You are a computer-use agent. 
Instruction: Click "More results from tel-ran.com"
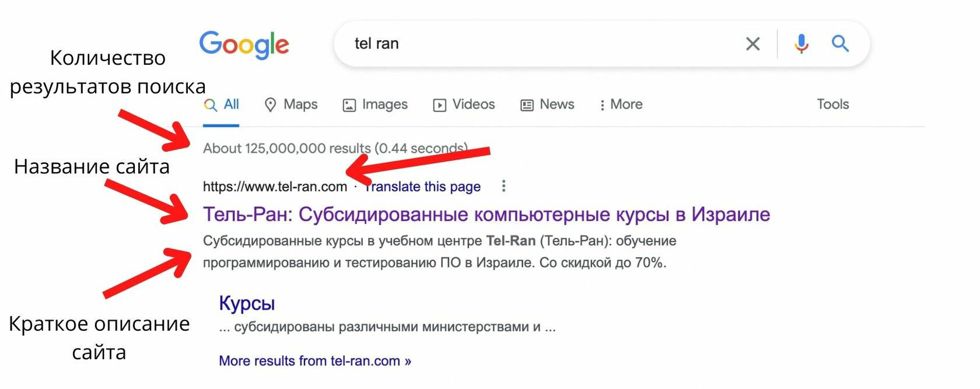(314, 361)
